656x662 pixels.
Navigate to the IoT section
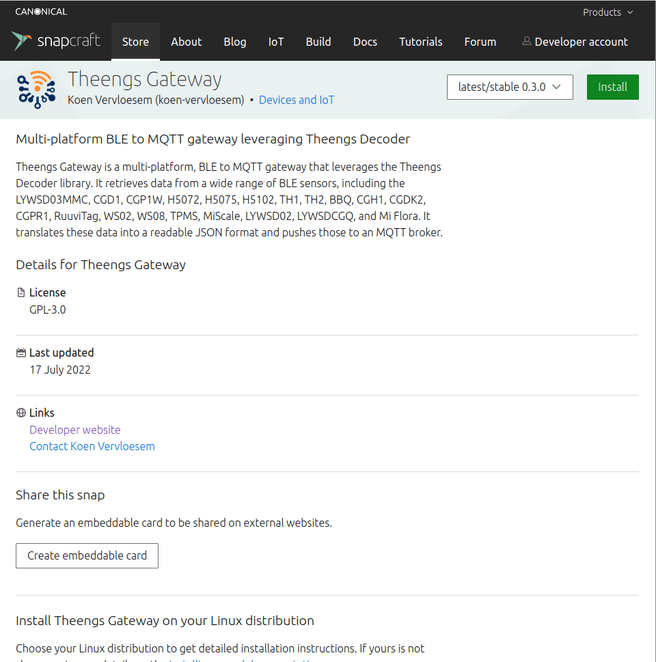[x=276, y=42]
